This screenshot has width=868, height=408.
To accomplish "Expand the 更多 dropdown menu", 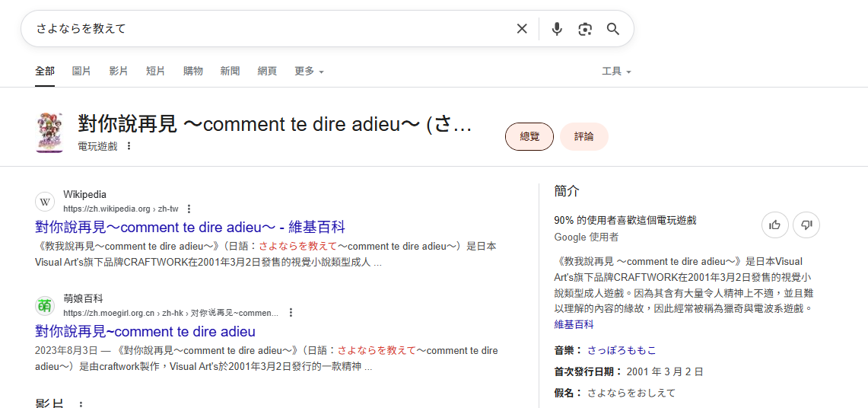I will 309,71.
